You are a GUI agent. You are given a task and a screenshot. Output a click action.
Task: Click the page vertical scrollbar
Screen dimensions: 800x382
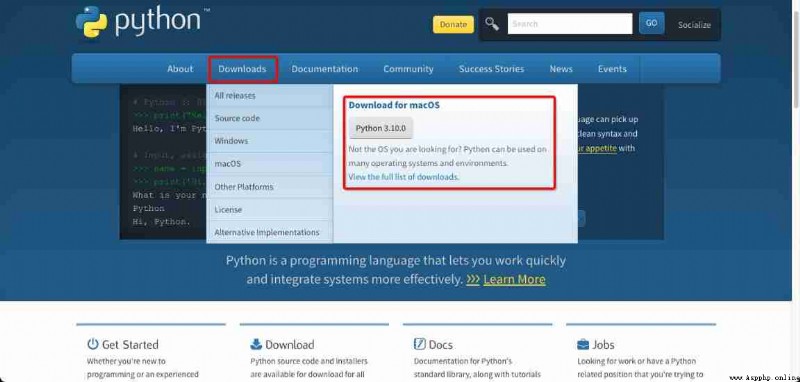tap(795, 191)
